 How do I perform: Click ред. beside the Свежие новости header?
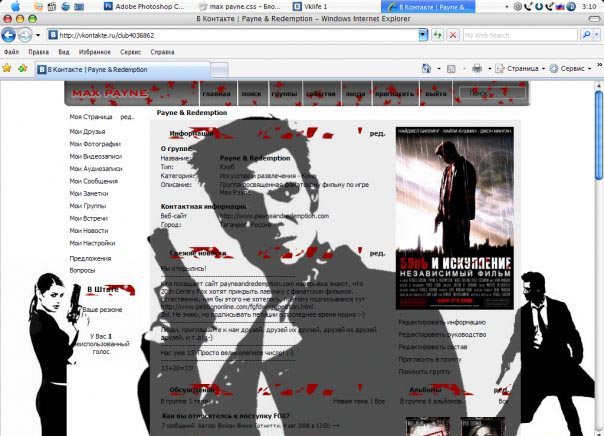pos(377,253)
